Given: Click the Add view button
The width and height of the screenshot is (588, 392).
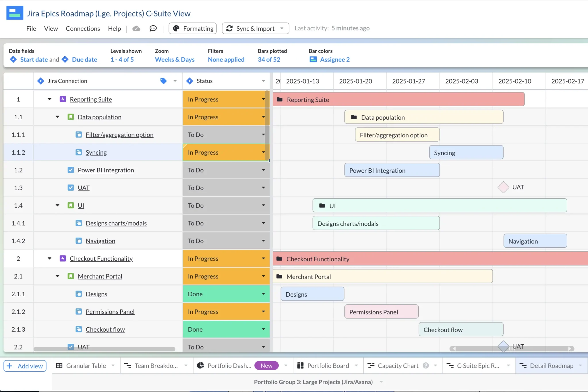Looking at the screenshot, I should click(25, 366).
